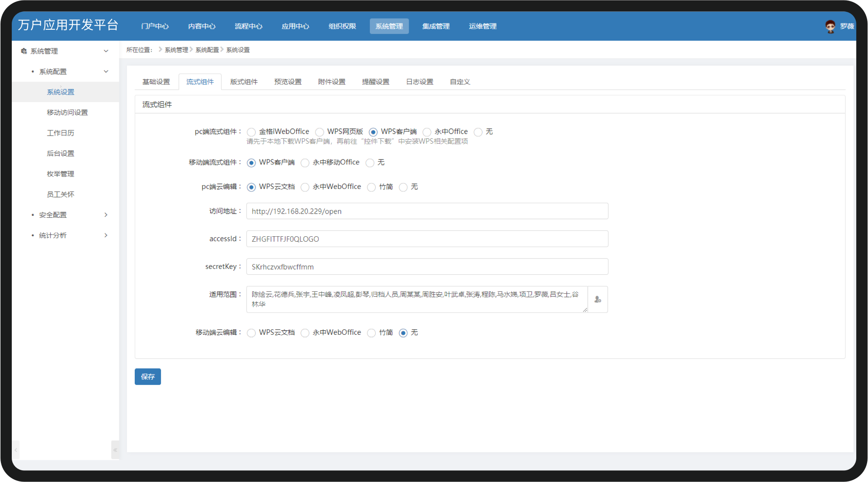The image size is (868, 482).
Task: Open 运维管理 in top navigation
Action: tap(482, 26)
